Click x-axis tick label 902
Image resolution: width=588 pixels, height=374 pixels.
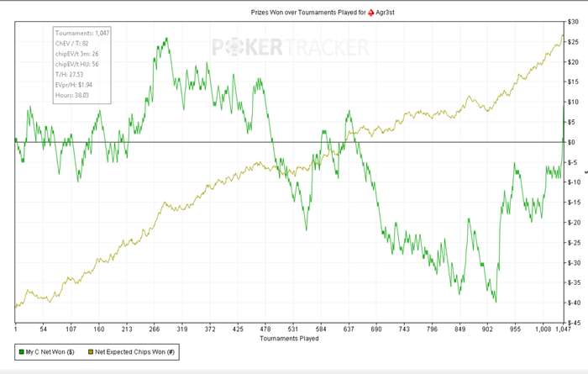pos(487,329)
